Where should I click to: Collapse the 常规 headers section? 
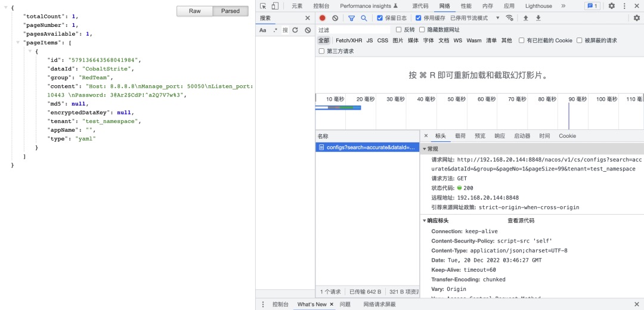425,149
